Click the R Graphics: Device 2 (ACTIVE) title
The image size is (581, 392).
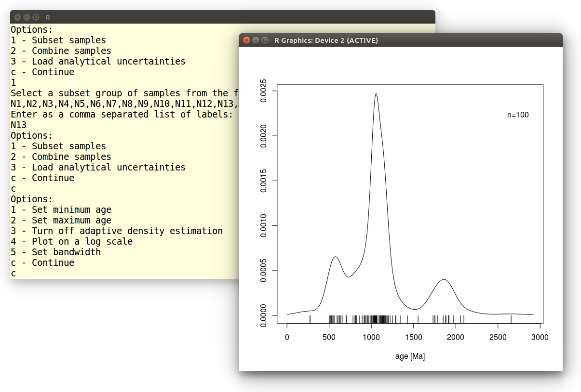(x=326, y=40)
